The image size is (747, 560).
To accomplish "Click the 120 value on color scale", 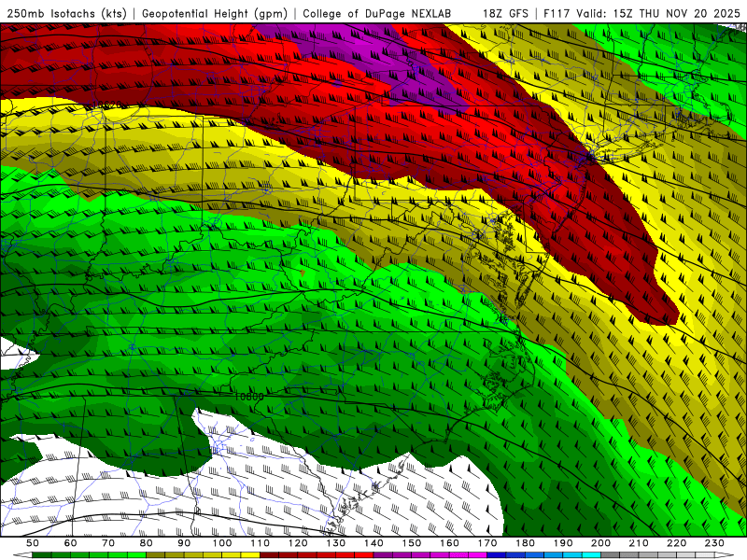I will (x=298, y=543).
